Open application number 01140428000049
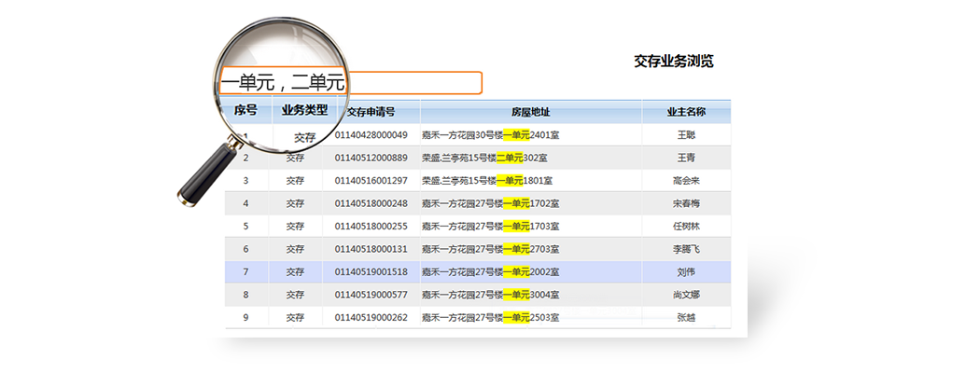The image size is (980, 373). coord(371,135)
